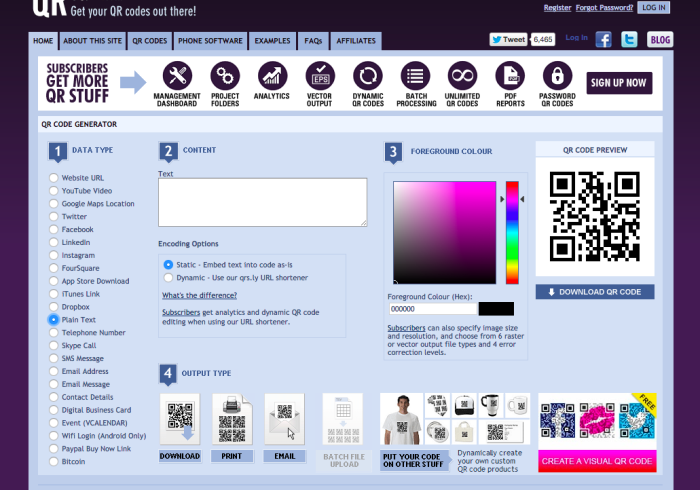Viewport: 700px width, 490px height.
Task: Open the Management Dashboard wrench icon
Action: tap(177, 76)
